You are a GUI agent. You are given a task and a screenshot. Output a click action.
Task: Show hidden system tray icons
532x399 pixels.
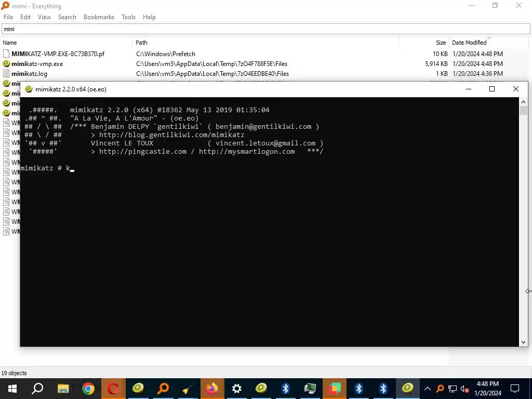pos(428,389)
